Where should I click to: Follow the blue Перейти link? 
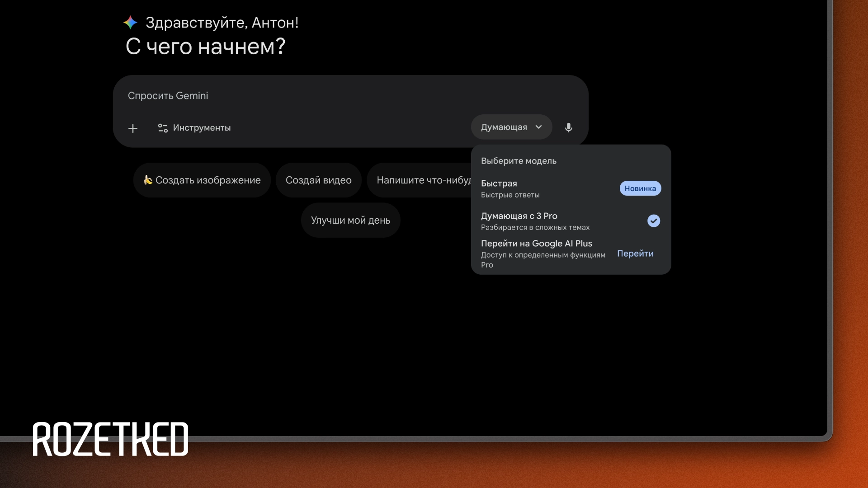coord(635,253)
